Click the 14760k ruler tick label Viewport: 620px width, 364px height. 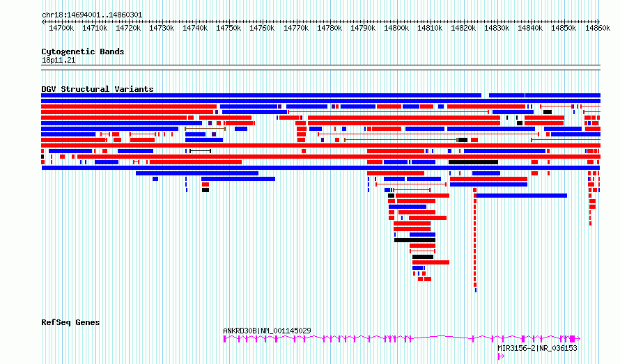pyautogui.click(x=262, y=28)
